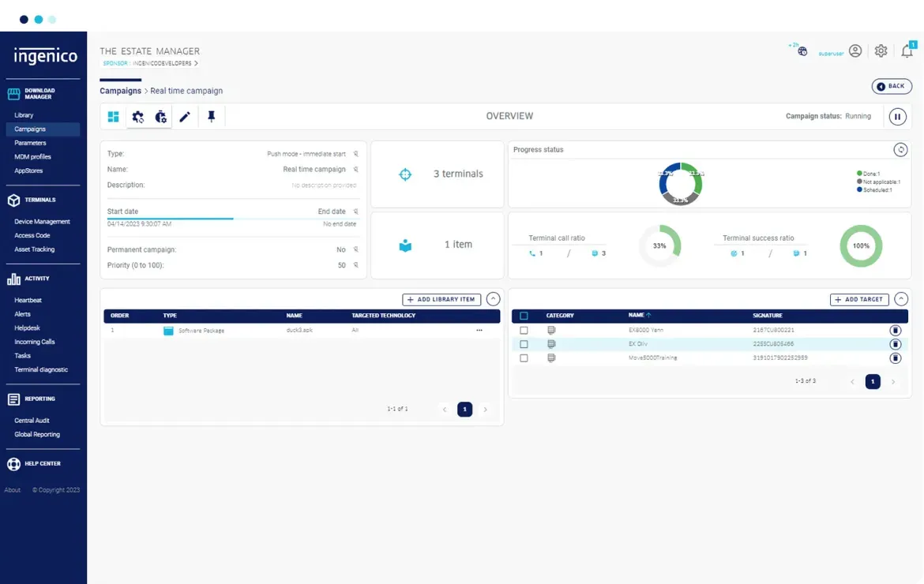The image size is (924, 584).
Task: Refresh the Progress status chart
Action: click(900, 149)
